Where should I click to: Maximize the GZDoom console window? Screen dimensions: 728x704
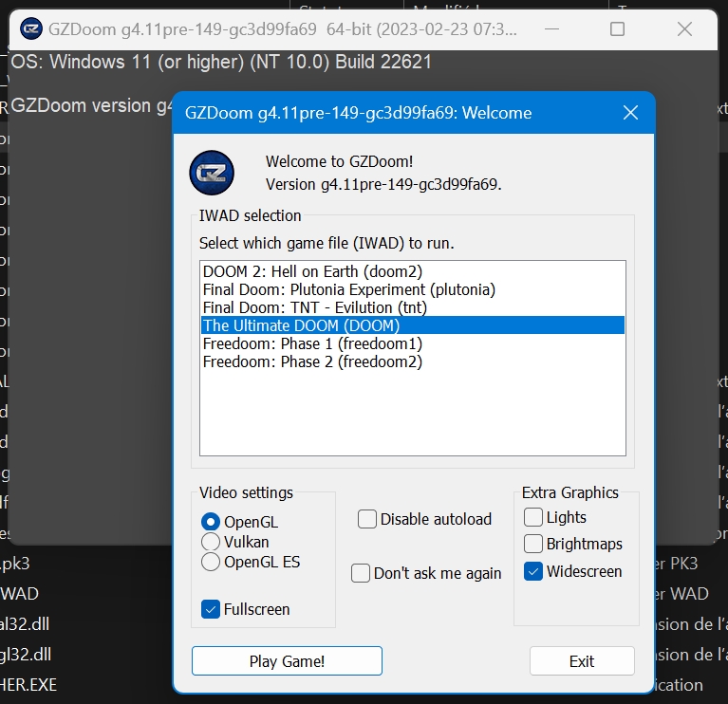click(x=617, y=28)
